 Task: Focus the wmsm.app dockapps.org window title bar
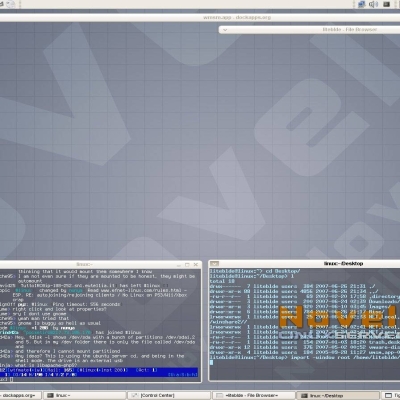point(200,17)
